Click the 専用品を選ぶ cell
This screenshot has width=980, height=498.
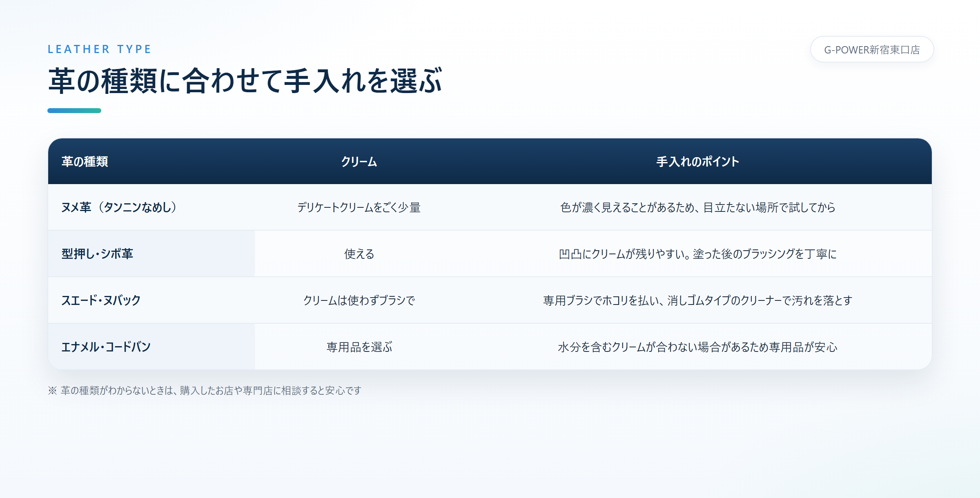click(x=359, y=347)
